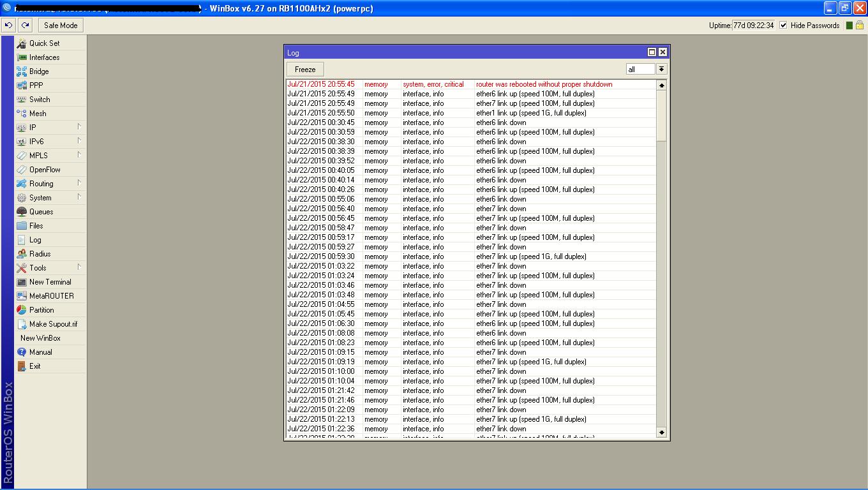Click the Log icon in the sidebar

click(x=22, y=240)
